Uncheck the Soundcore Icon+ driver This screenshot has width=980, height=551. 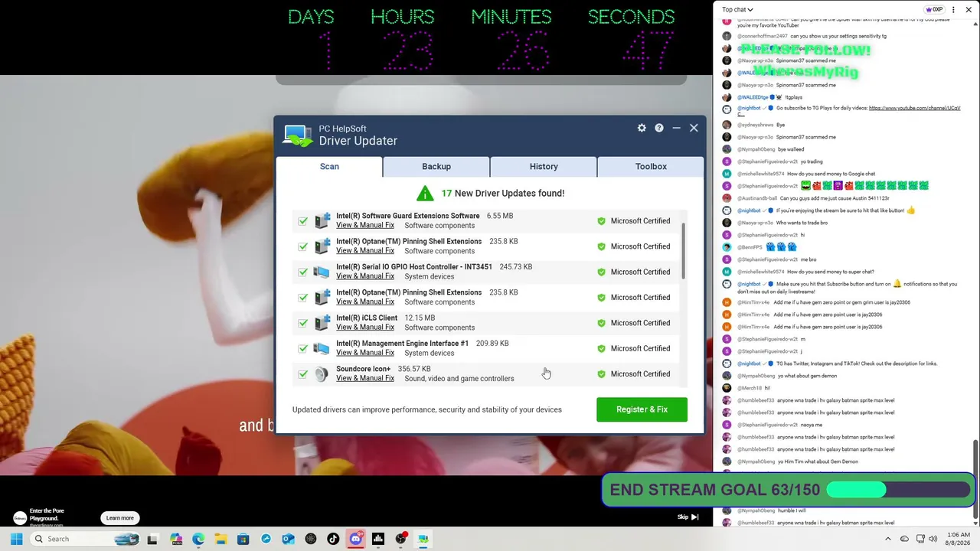(x=303, y=374)
